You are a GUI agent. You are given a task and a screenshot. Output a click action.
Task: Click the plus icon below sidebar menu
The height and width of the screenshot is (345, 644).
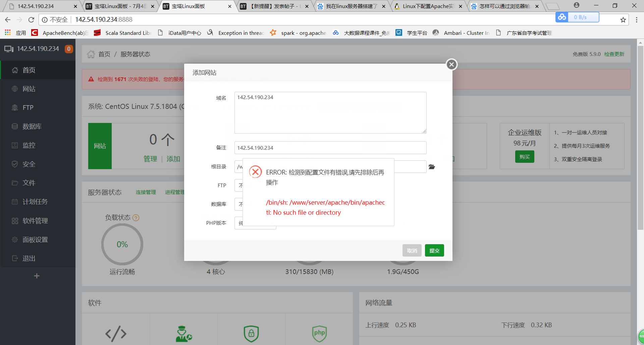click(x=37, y=276)
